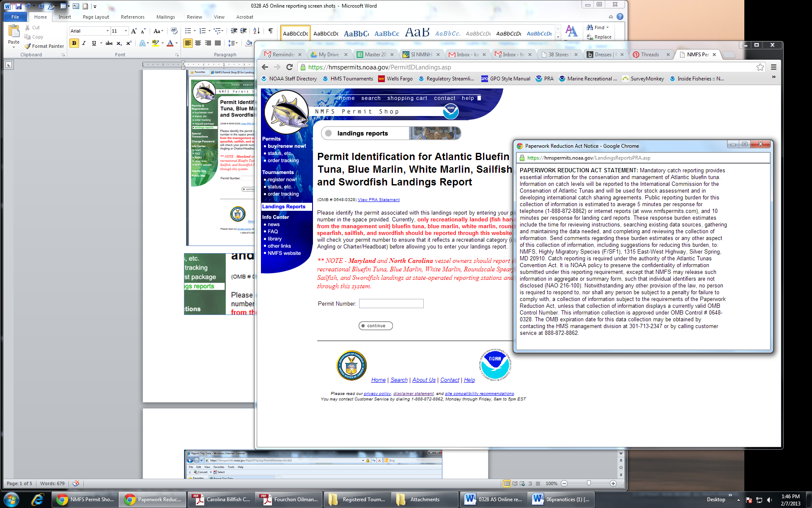Click the Format Painter brush icon

click(28, 46)
